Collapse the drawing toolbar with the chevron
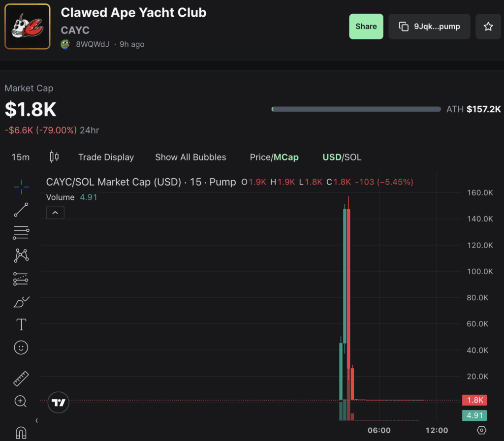This screenshot has width=504, height=441. pos(36,420)
